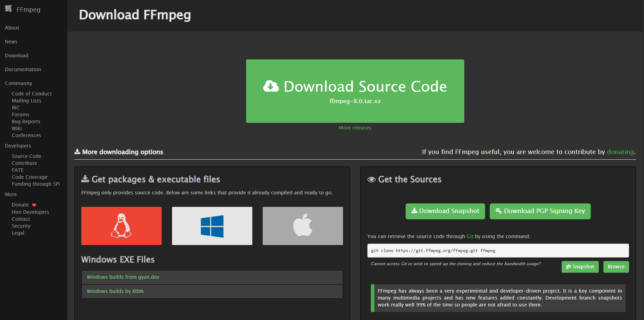Click the Git link in retrieval text
The image size is (644, 320).
[470, 236]
